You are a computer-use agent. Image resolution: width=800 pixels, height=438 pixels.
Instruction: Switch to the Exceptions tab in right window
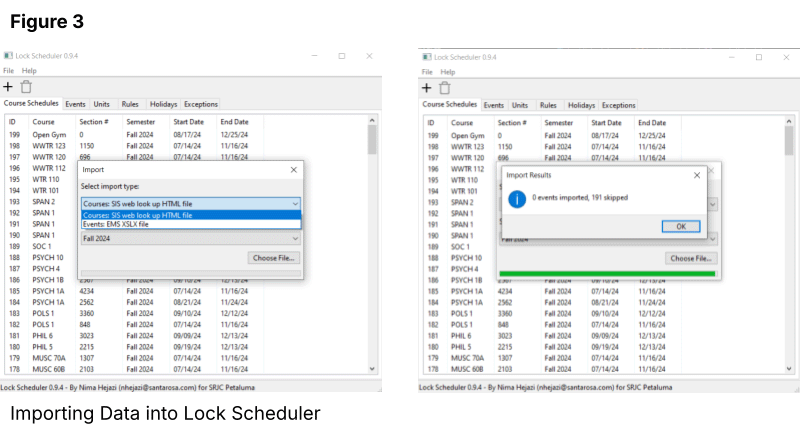click(x=618, y=104)
